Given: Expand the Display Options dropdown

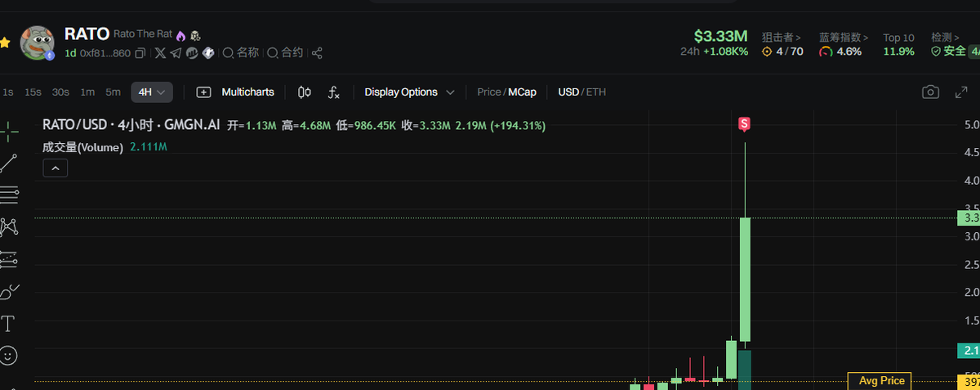Looking at the screenshot, I should pyautogui.click(x=409, y=92).
